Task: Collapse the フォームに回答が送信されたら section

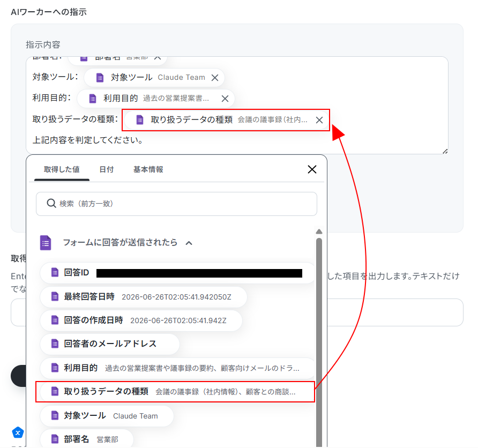Action: point(189,243)
